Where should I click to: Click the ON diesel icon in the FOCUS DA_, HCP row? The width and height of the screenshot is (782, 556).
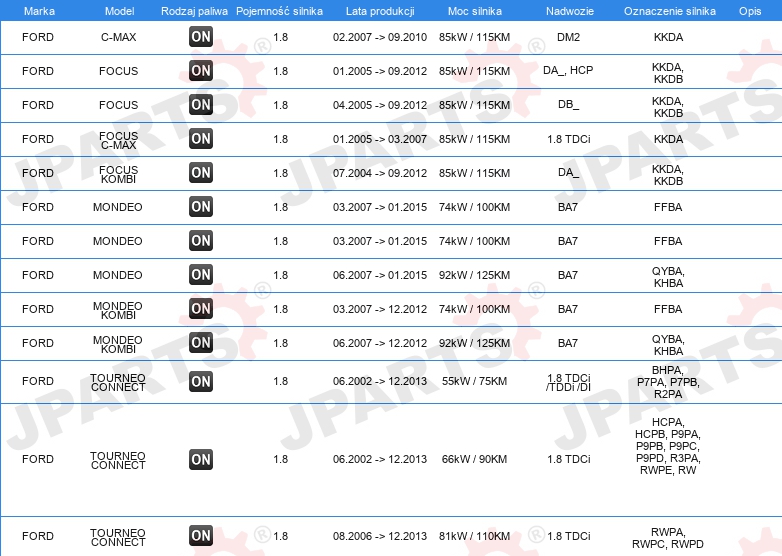(x=201, y=70)
